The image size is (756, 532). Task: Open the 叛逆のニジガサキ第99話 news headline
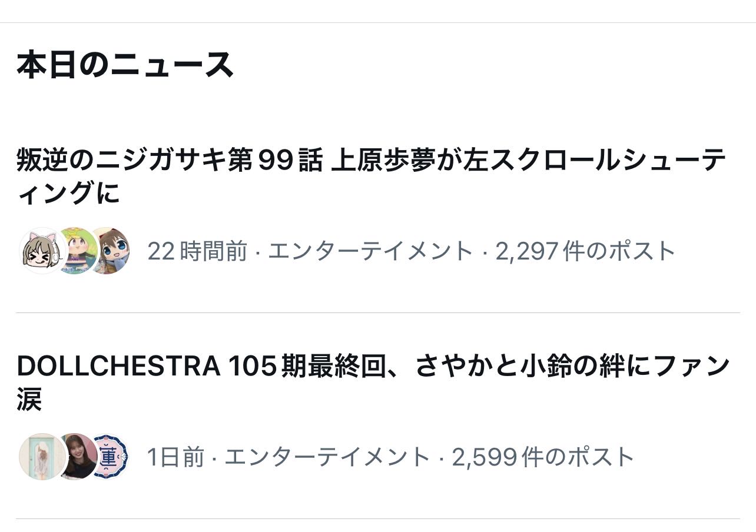click(371, 161)
